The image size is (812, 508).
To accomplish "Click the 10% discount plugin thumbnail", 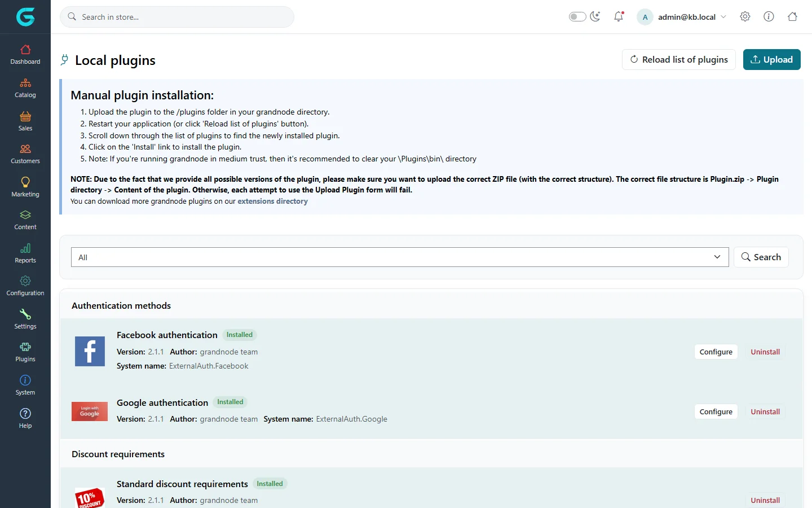I will (x=90, y=498).
